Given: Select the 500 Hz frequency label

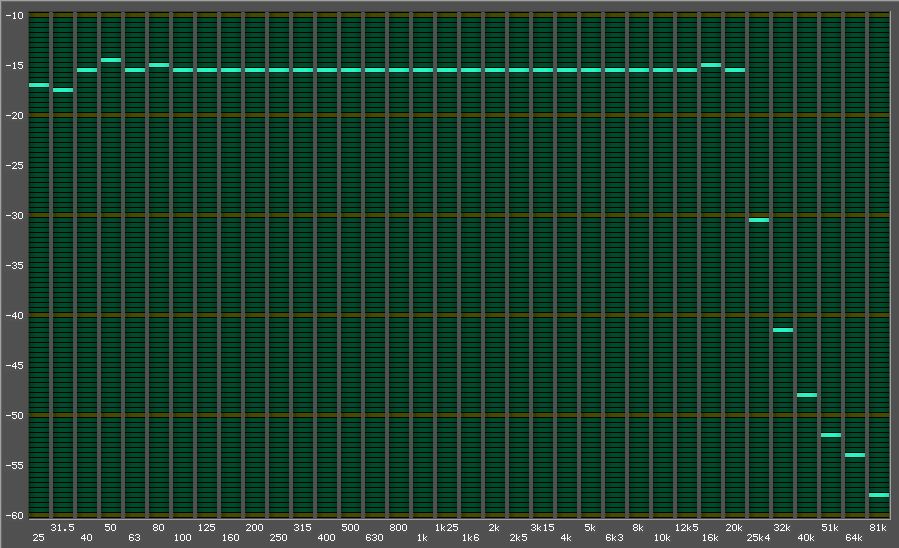Looking at the screenshot, I should [350, 527].
